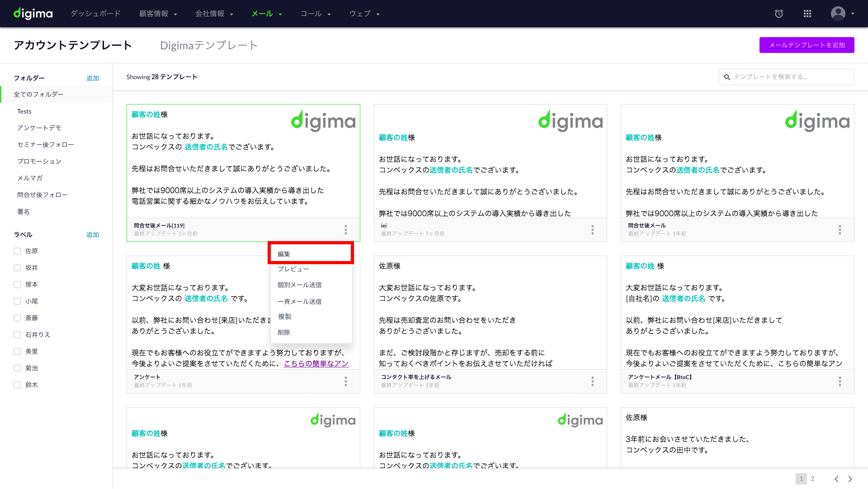Click 追加 next to フォルダー
Screen dimensions: 868x489
(93, 78)
